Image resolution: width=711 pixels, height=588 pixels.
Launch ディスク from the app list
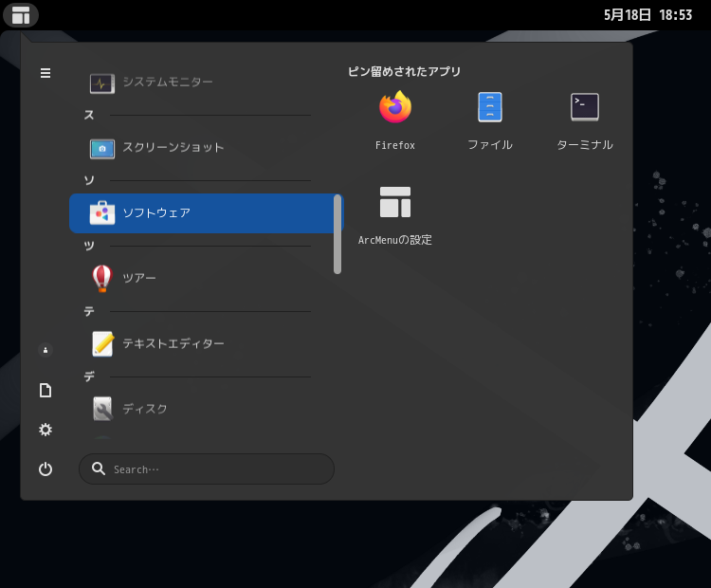tap(206, 409)
